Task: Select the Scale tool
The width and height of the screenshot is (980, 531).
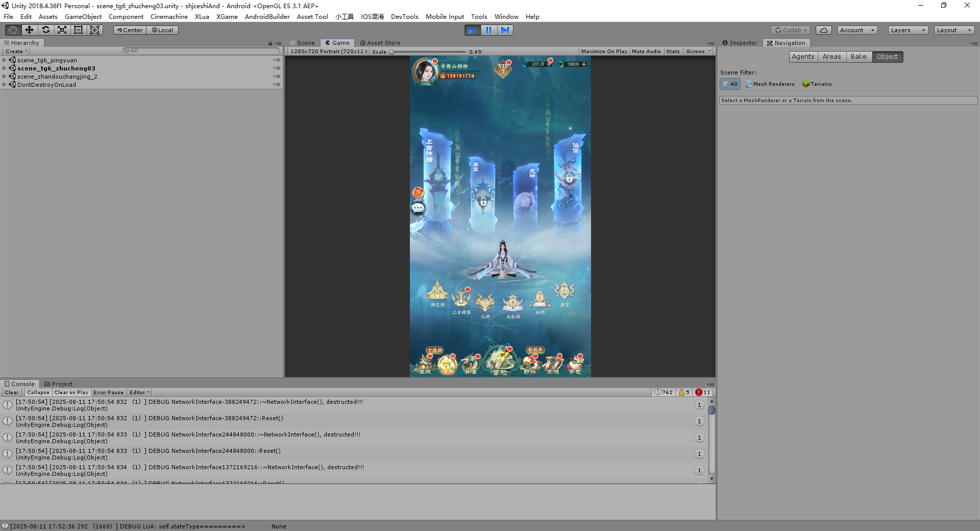Action: click(x=62, y=30)
